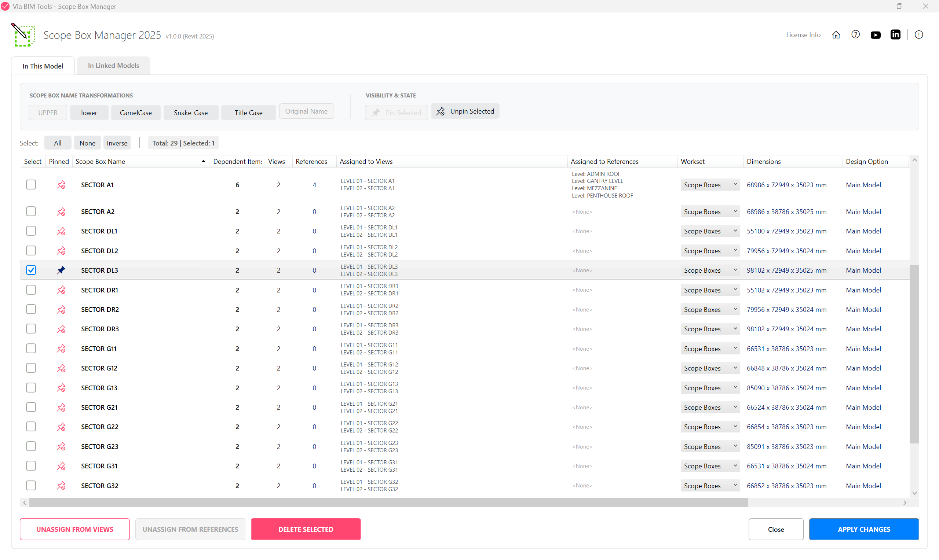Click the vertical scrollbar thumb

click(x=914, y=354)
